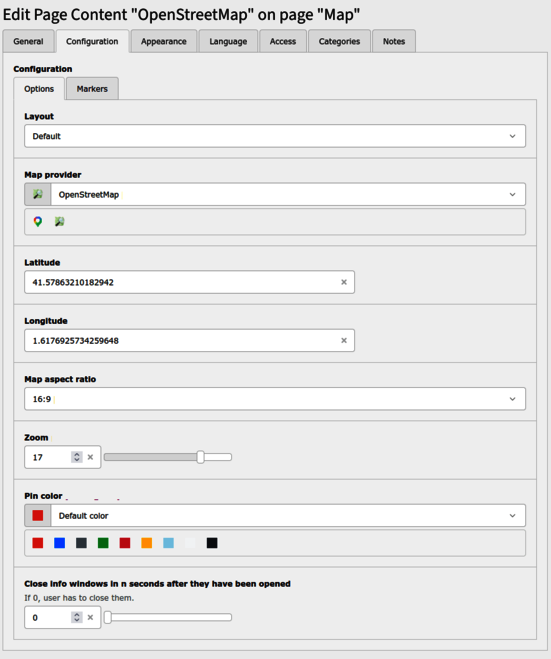Pick the dark gray pin color swatch
Screen dimensions: 551x659
[82, 543]
